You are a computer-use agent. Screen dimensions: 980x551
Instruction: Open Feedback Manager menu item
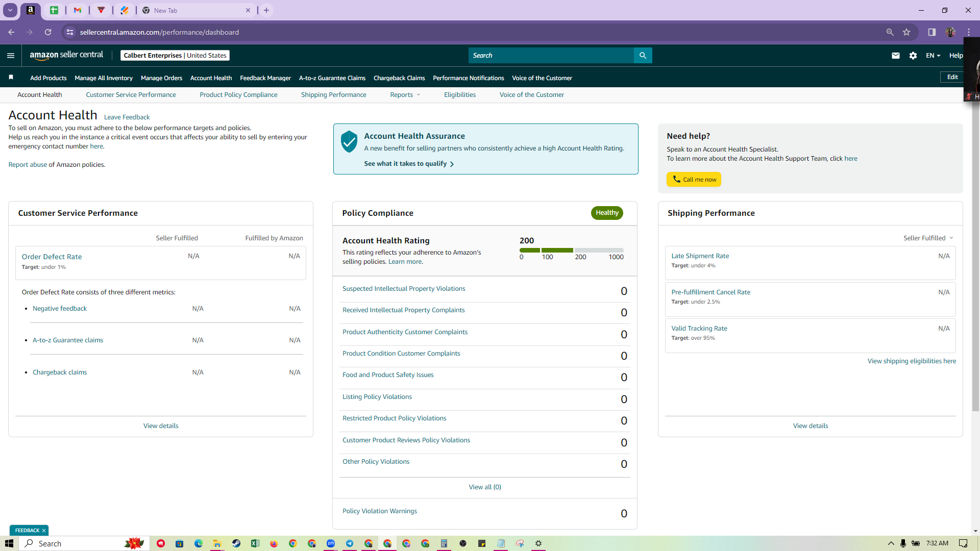pyautogui.click(x=265, y=78)
